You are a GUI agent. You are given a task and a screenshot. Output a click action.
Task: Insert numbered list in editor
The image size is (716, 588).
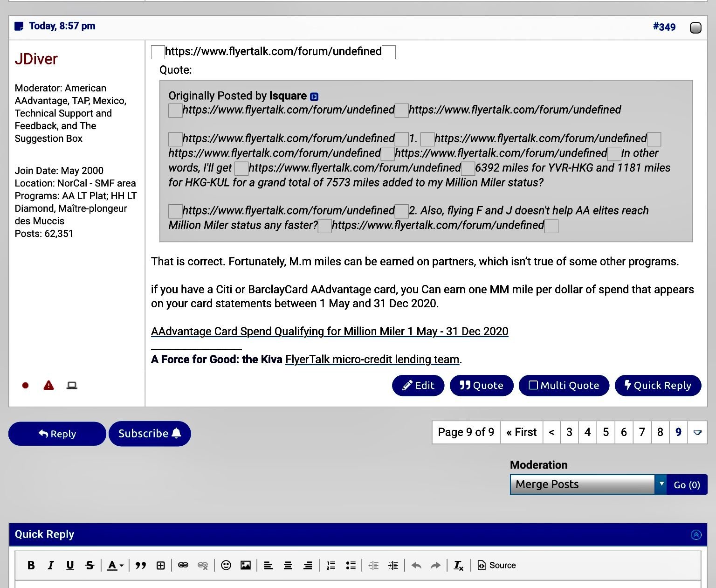(331, 565)
